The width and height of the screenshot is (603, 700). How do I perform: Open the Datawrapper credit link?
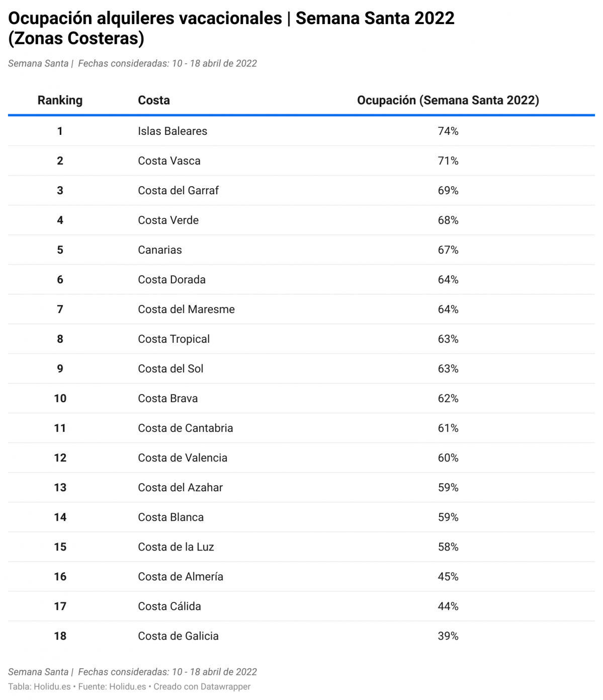(x=225, y=686)
